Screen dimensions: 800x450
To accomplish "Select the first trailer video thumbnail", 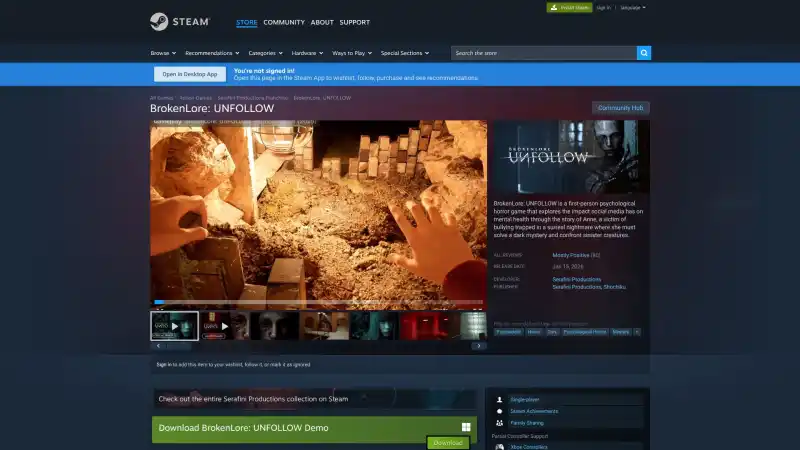I will coord(174,326).
